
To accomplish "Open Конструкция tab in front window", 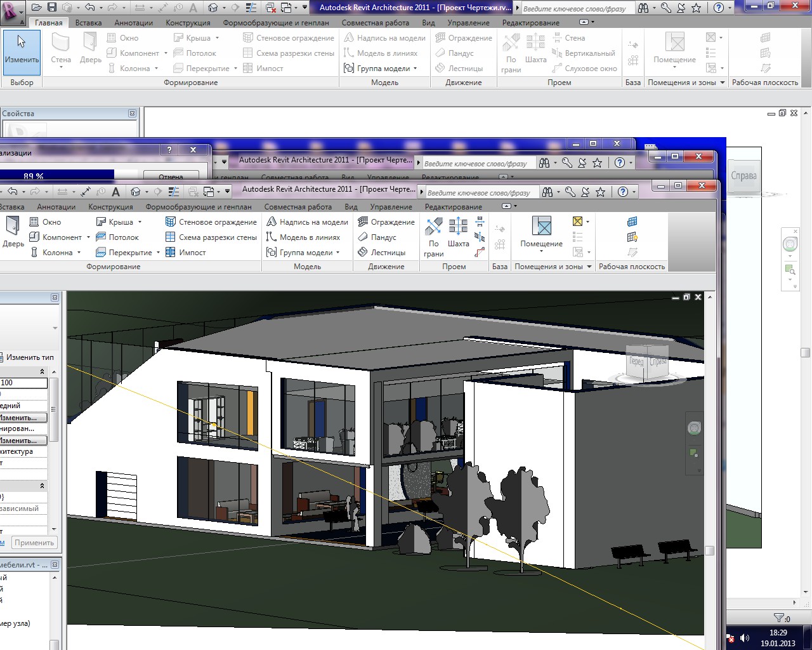I will 110,207.
